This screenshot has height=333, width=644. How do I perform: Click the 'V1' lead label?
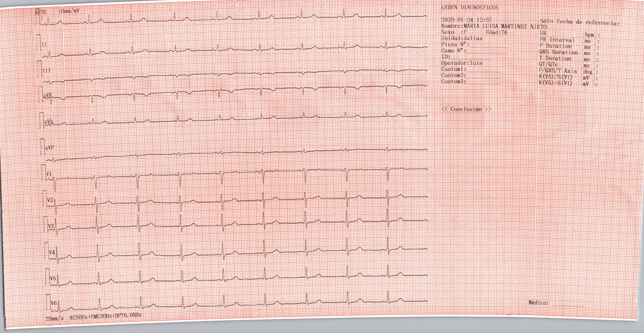(x=49, y=174)
